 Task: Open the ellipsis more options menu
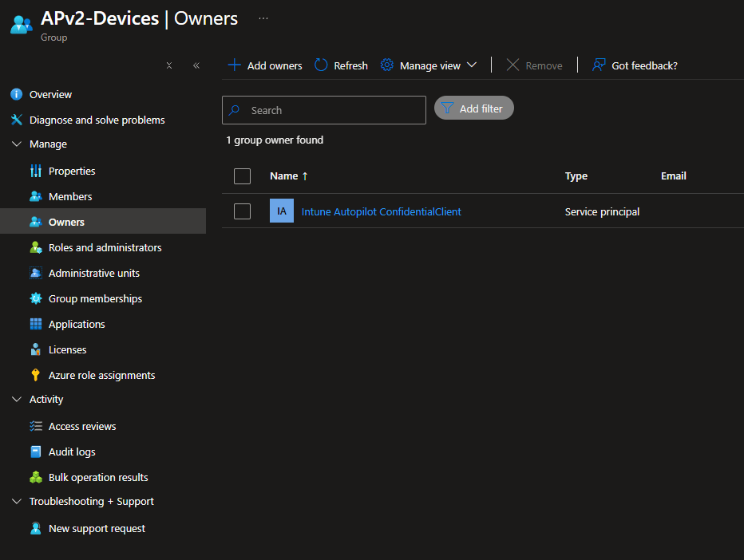pos(263,18)
